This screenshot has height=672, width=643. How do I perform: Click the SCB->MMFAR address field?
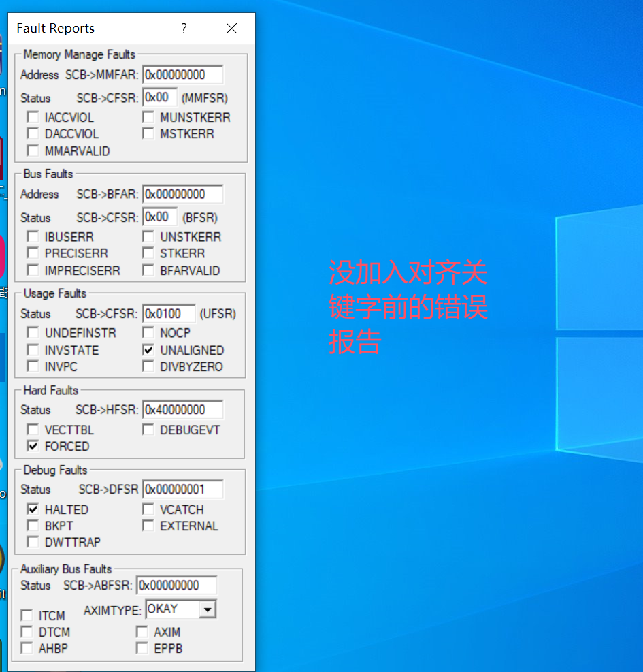point(182,75)
